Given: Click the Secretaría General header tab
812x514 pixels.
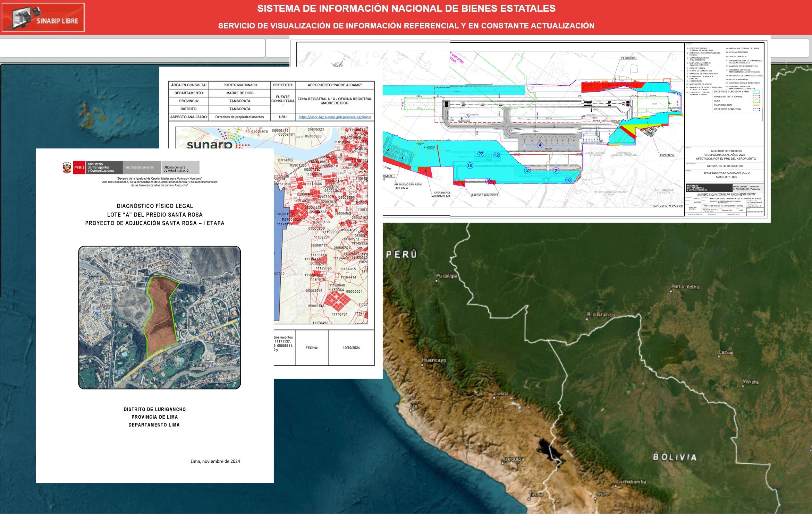Looking at the screenshot, I should 142,168.
